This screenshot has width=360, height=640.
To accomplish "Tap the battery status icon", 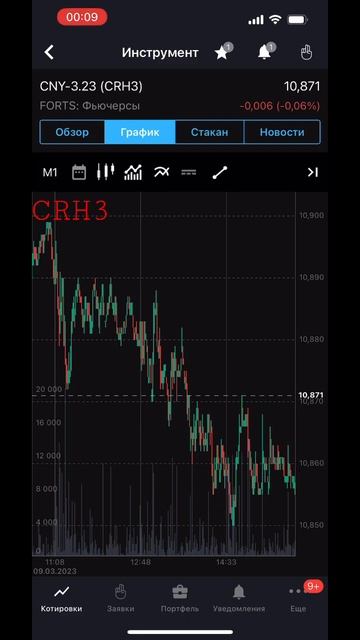I will point(298,19).
